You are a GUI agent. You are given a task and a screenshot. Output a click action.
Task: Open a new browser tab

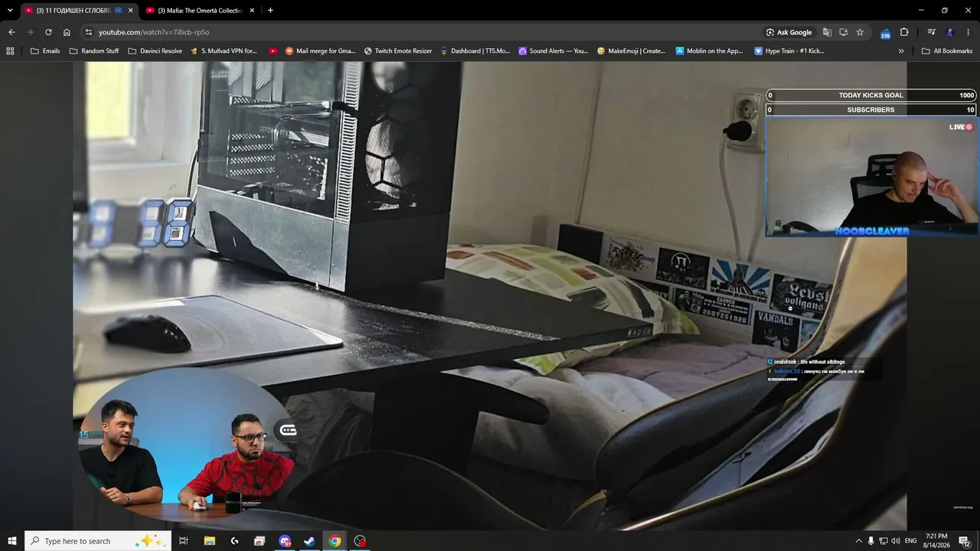click(270, 11)
